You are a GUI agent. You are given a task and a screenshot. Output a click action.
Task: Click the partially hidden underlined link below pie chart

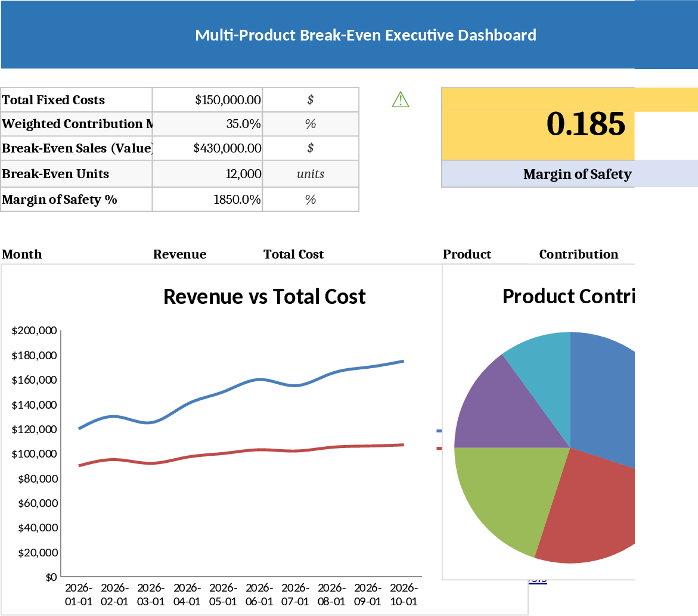tap(537, 580)
